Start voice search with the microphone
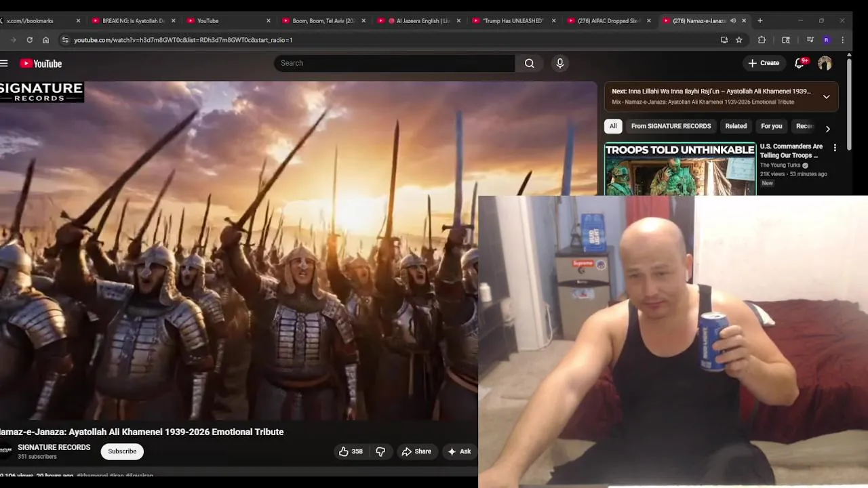Viewport: 868px width, 488px height. [559, 63]
